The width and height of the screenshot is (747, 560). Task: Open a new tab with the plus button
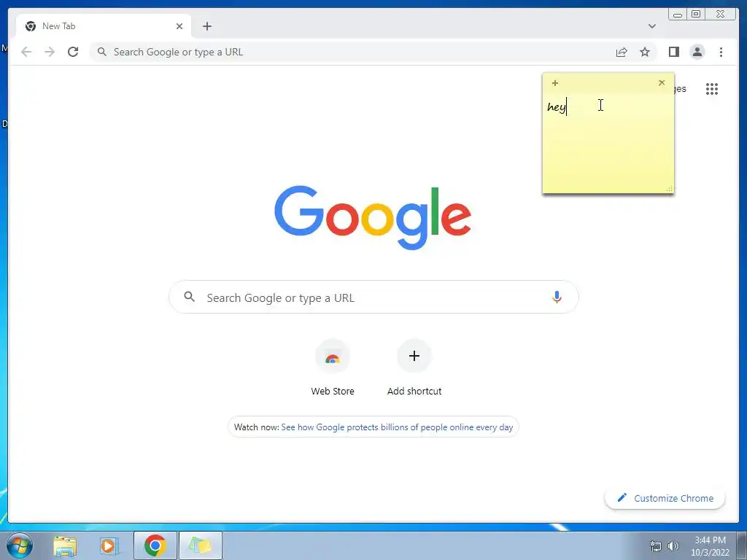point(206,26)
